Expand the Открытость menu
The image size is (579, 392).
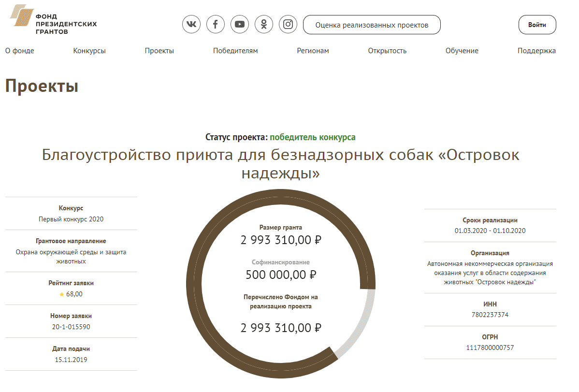click(387, 51)
